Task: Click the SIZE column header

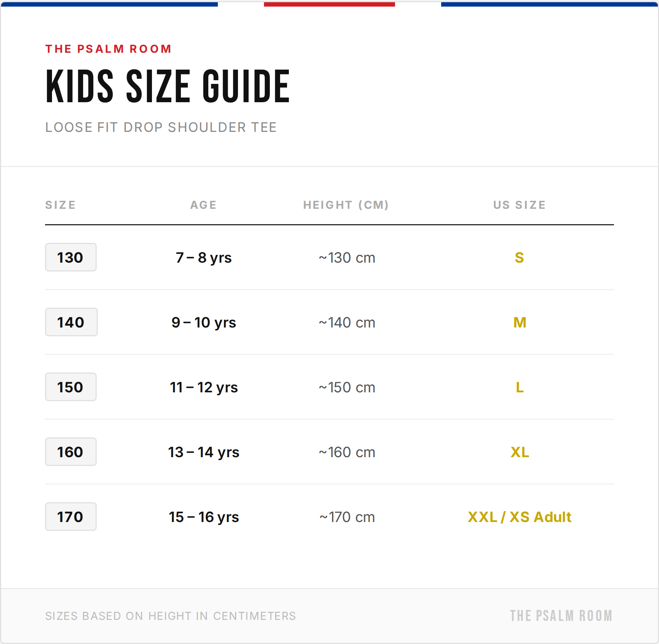Action: pos(60,205)
